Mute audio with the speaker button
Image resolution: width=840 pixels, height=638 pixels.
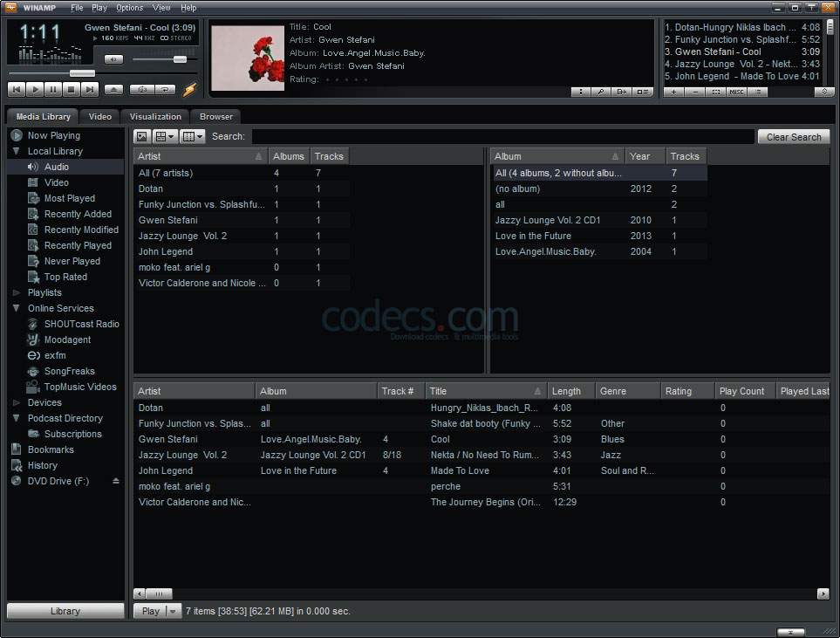113,59
